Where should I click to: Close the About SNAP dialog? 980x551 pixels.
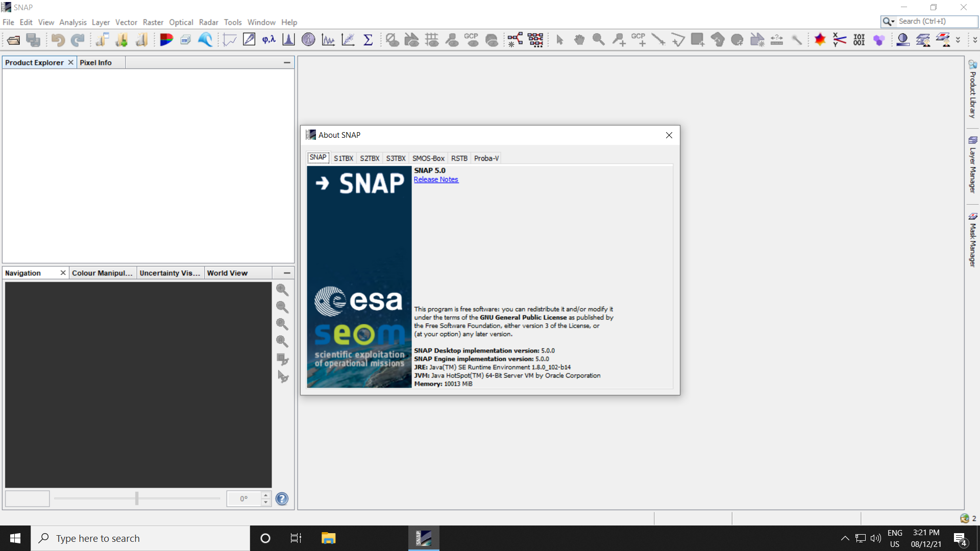[x=669, y=135]
